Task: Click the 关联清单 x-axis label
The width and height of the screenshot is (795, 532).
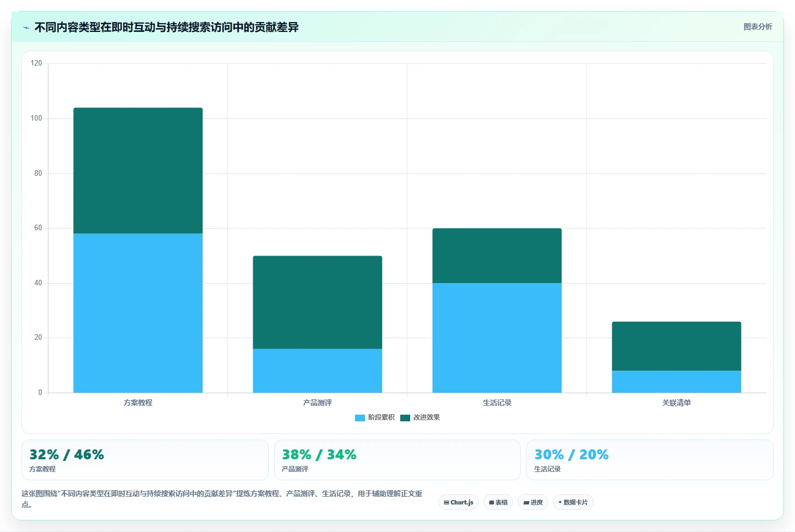Action: click(x=677, y=403)
